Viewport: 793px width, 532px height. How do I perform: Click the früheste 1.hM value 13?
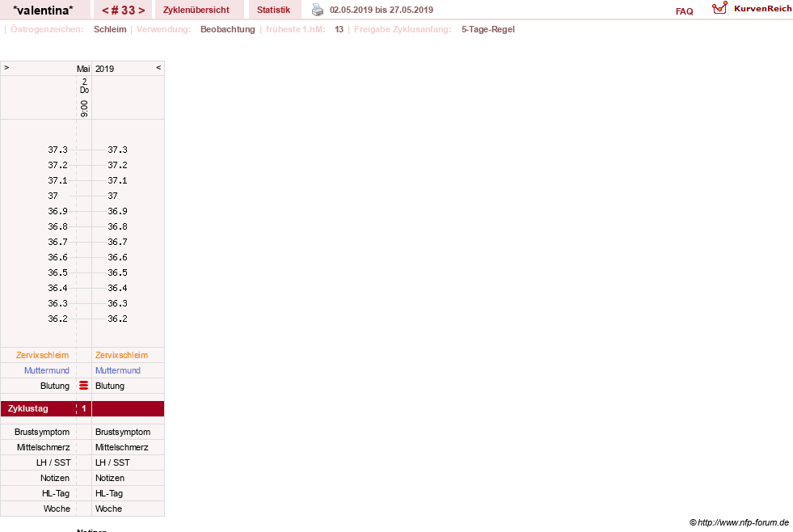coord(339,29)
